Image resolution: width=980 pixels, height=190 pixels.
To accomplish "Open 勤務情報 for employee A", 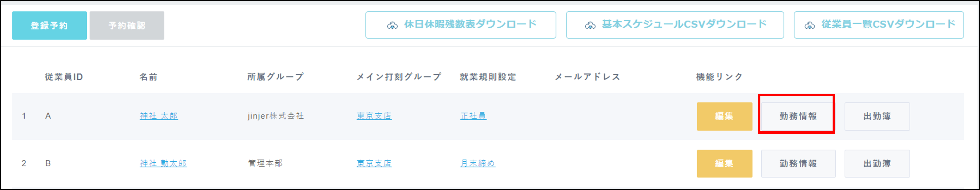I will (x=798, y=117).
